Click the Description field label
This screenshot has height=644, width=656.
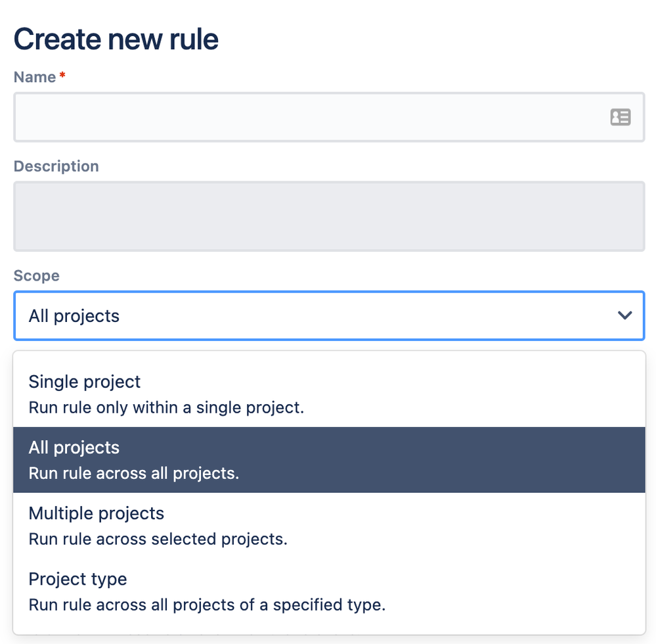click(x=56, y=166)
